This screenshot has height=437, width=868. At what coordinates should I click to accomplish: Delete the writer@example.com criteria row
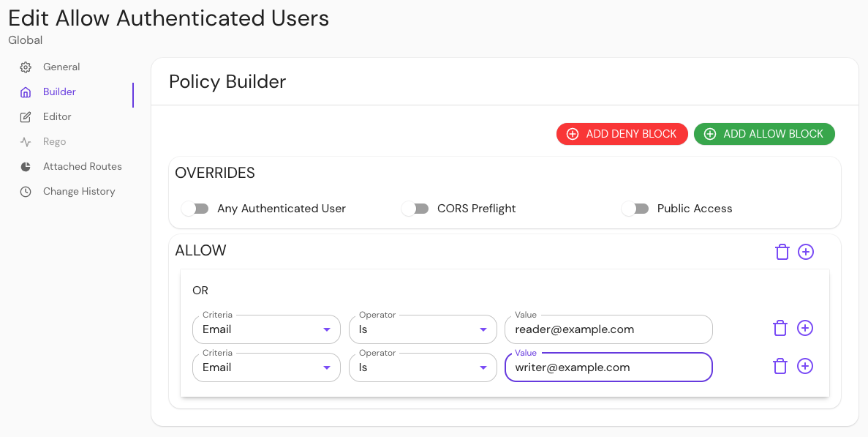point(780,366)
